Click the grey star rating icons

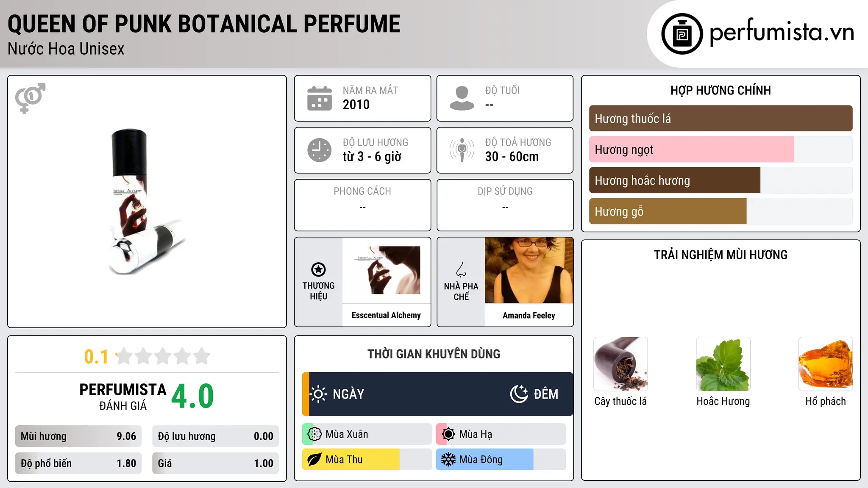tap(163, 356)
